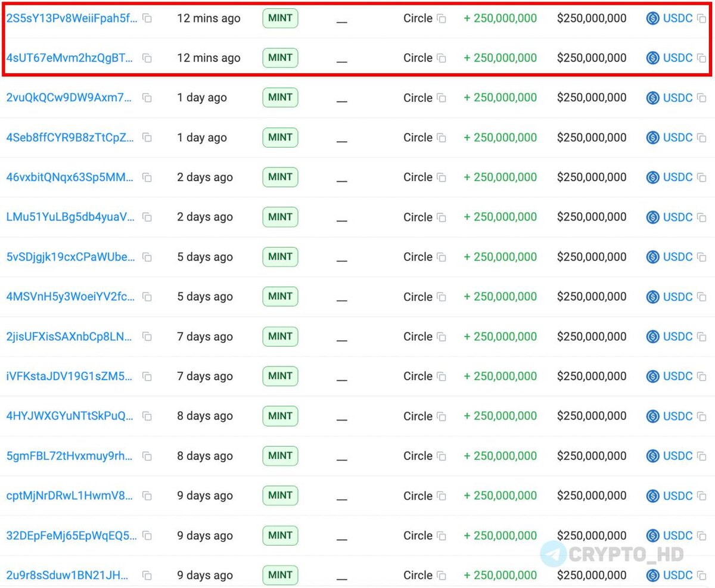This screenshot has height=588, width=715.
Task: Copy USDC token address in 4sUT67eMvm2h row
Action: click(x=702, y=58)
